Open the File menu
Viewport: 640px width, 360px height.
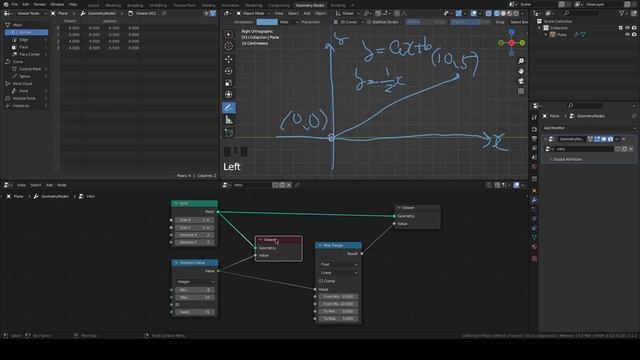tap(15, 4)
